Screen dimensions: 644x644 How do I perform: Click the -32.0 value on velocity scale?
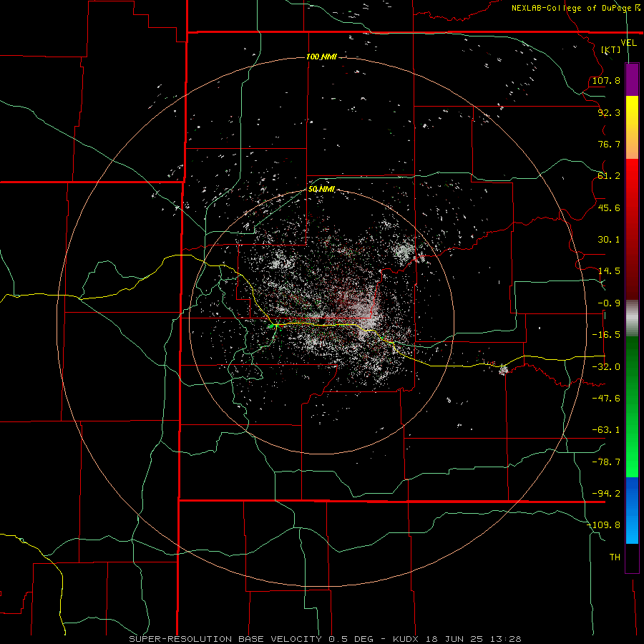coord(606,367)
